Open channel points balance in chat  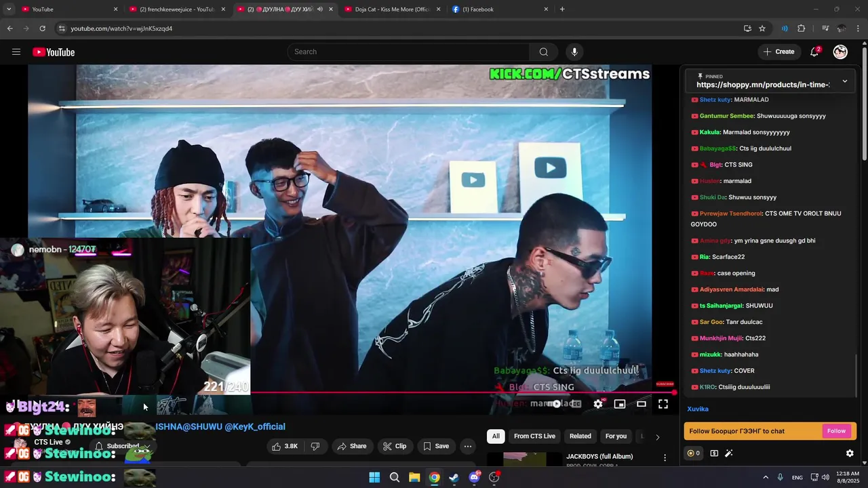pyautogui.click(x=693, y=453)
